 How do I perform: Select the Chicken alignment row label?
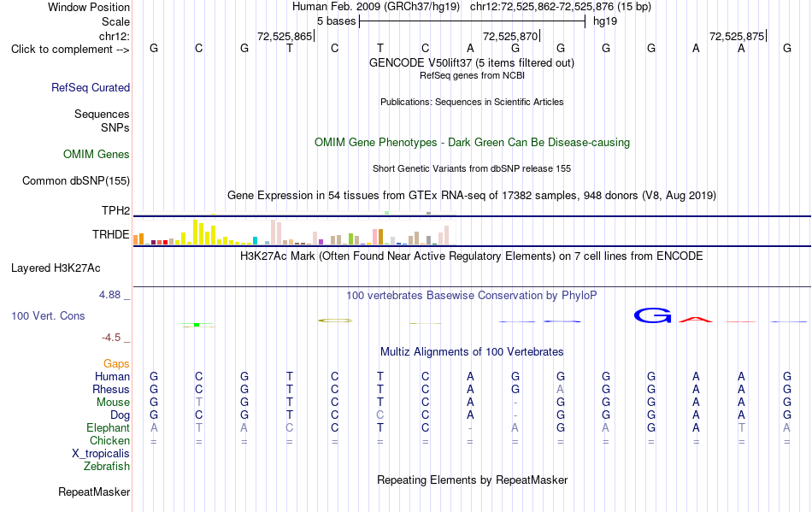(x=109, y=440)
